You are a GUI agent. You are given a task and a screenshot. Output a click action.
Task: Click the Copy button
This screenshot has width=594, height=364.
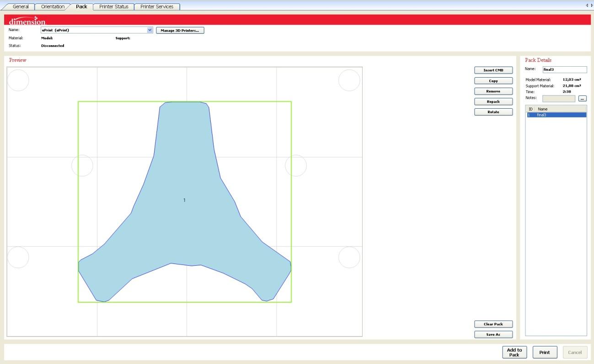[x=493, y=81]
